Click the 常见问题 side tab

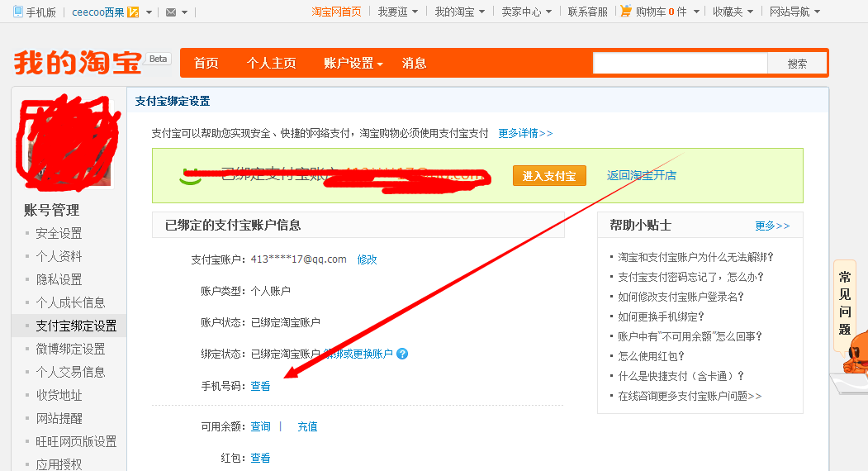pyautogui.click(x=844, y=303)
